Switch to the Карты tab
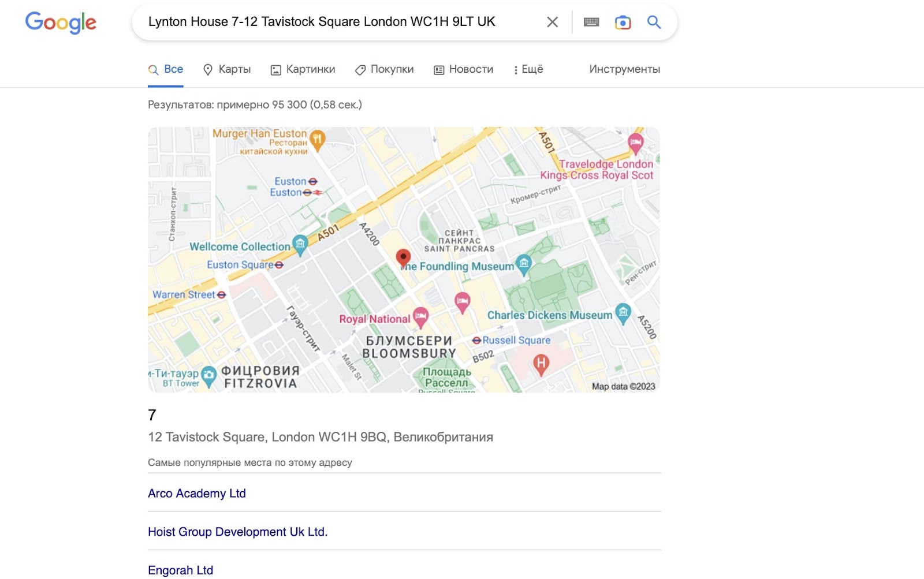This screenshot has height=579, width=924. pos(227,69)
